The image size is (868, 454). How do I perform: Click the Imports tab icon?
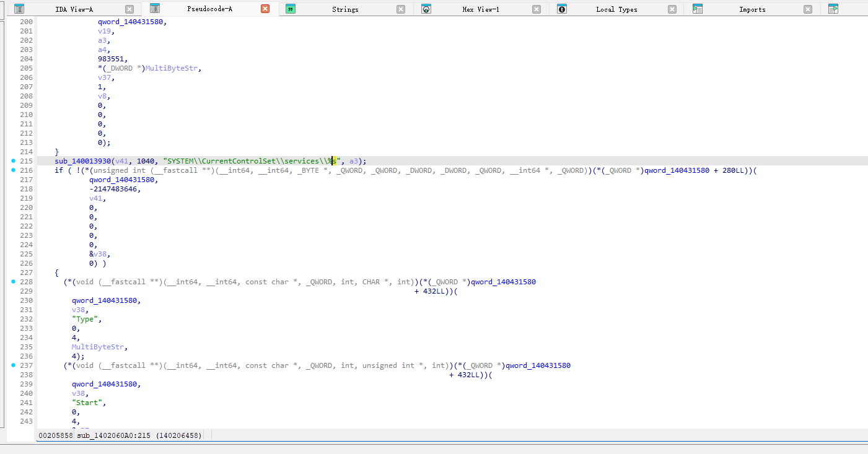[698, 9]
